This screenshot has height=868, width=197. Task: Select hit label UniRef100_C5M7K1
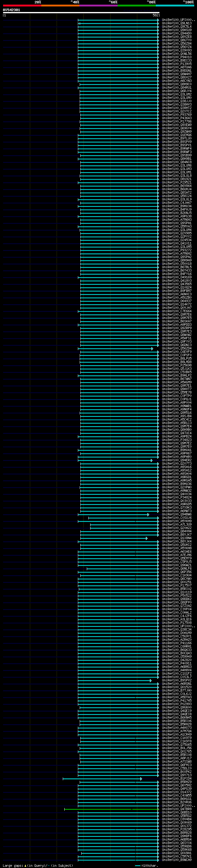pos(177,856)
